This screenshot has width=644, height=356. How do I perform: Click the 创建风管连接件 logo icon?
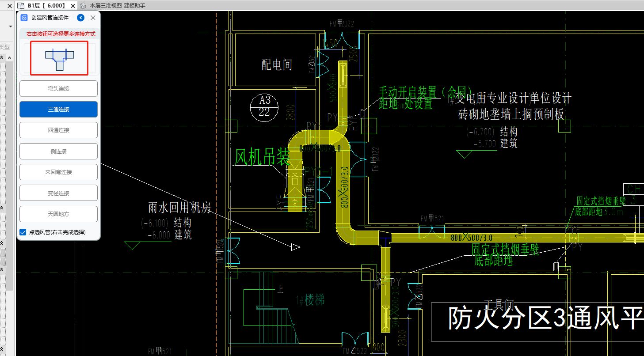coord(24,18)
